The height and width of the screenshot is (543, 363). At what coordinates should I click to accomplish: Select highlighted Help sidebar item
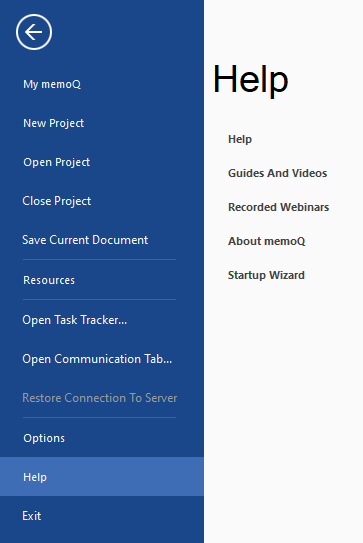click(102, 477)
